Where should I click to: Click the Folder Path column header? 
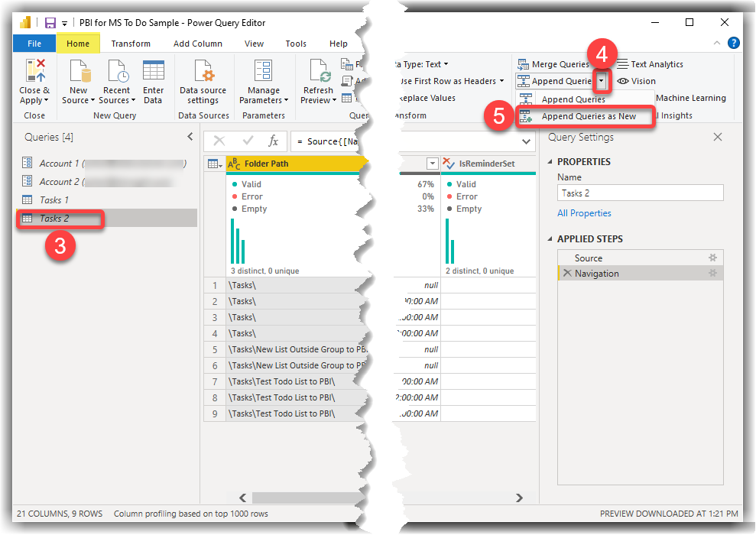297,164
